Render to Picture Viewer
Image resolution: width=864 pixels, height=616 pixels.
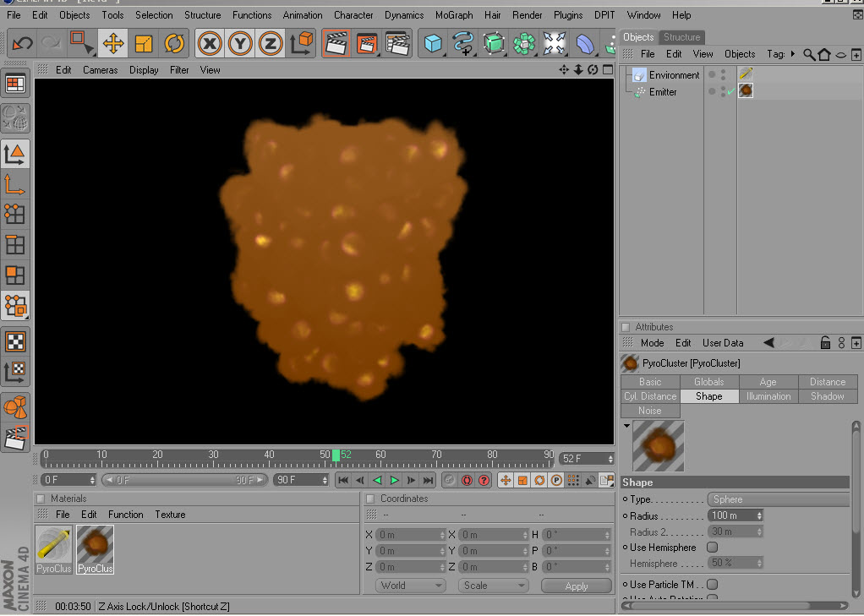coord(367,43)
